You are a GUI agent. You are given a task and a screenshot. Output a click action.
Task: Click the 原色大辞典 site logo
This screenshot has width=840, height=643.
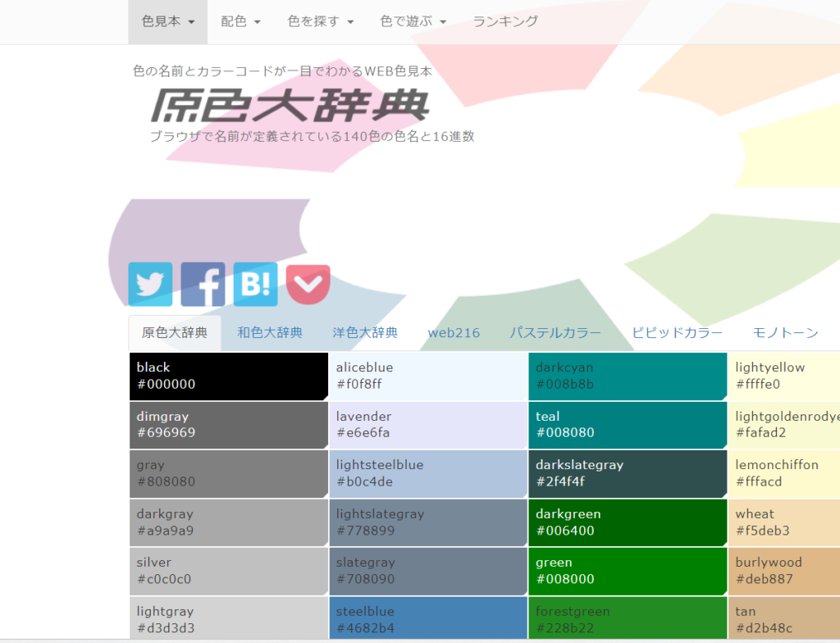point(290,106)
